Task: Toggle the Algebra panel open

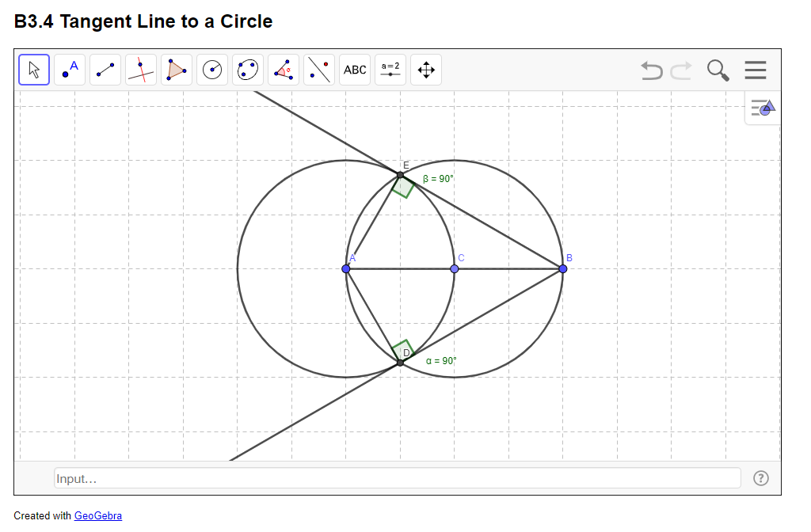Action: coord(761,108)
